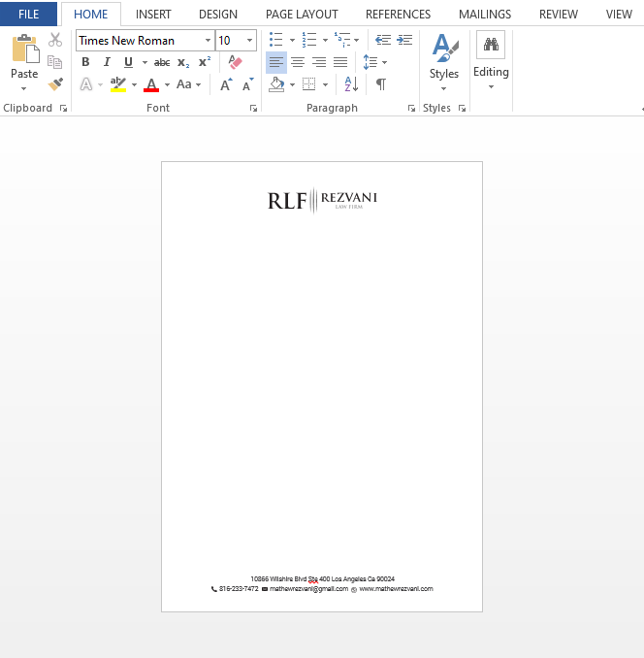Clear all formatting with eraser icon

coord(236,62)
